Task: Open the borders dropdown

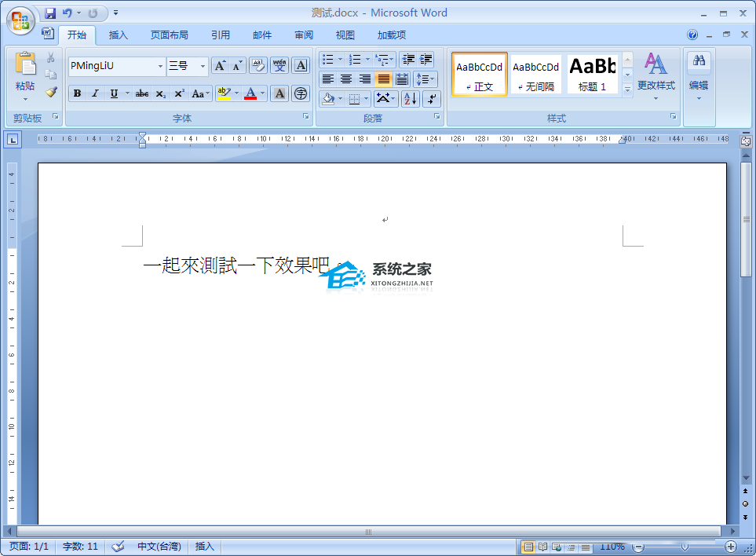Action: (x=367, y=99)
